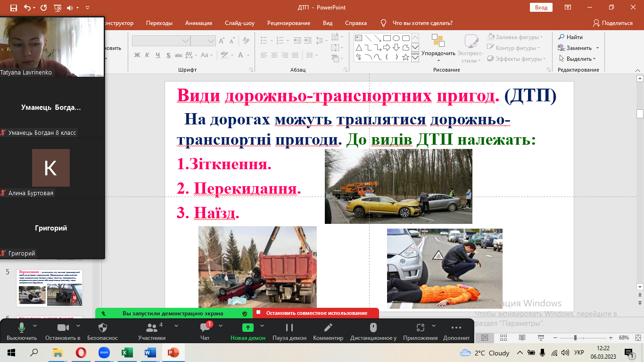
Task: Open Упорядочить arrange menu
Action: pyautogui.click(x=438, y=47)
